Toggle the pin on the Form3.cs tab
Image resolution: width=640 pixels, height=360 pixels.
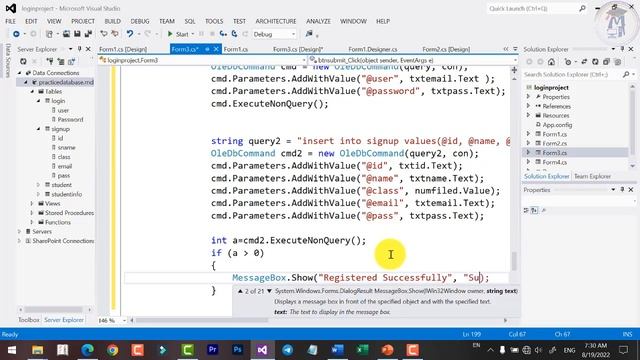[207, 49]
